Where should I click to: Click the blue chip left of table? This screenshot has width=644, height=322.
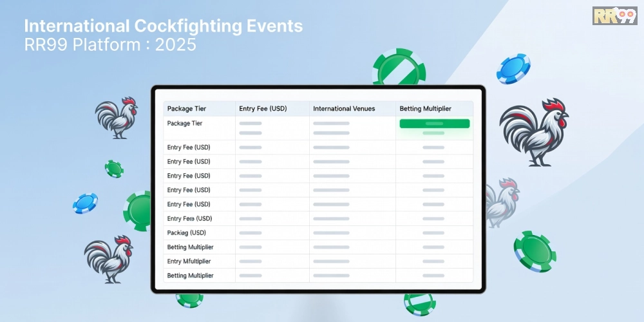[x=85, y=203]
